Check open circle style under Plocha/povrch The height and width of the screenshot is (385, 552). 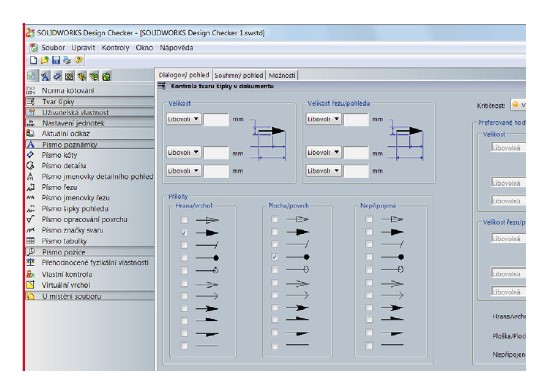point(275,270)
